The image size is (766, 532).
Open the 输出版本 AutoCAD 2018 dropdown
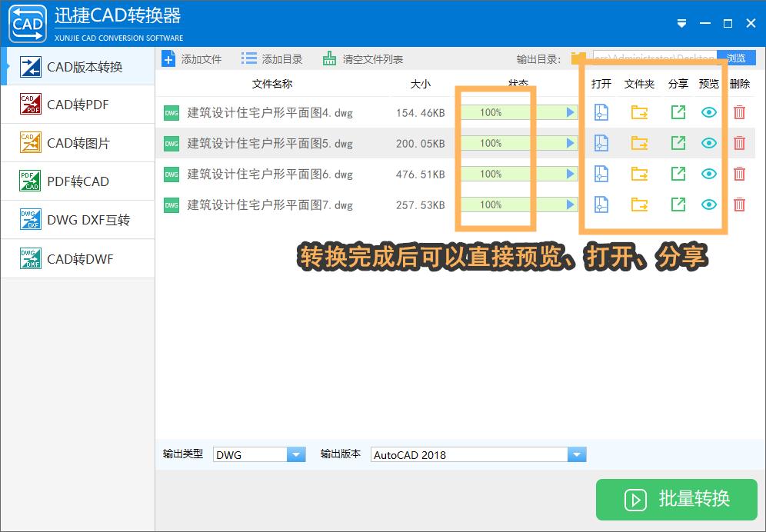[x=576, y=454]
